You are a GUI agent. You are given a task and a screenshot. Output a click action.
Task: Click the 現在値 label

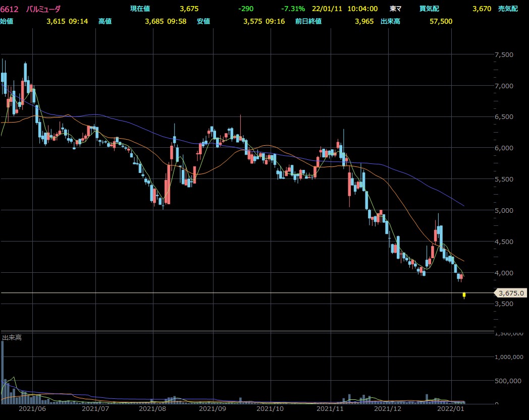[140, 9]
